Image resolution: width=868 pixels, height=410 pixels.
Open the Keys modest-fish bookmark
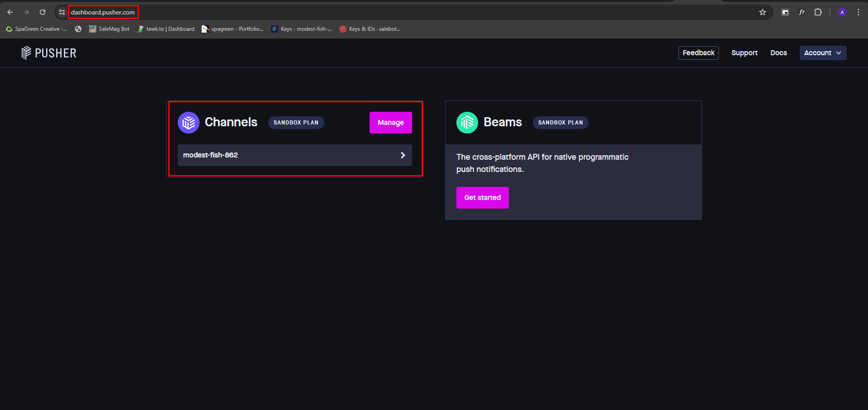(x=301, y=29)
